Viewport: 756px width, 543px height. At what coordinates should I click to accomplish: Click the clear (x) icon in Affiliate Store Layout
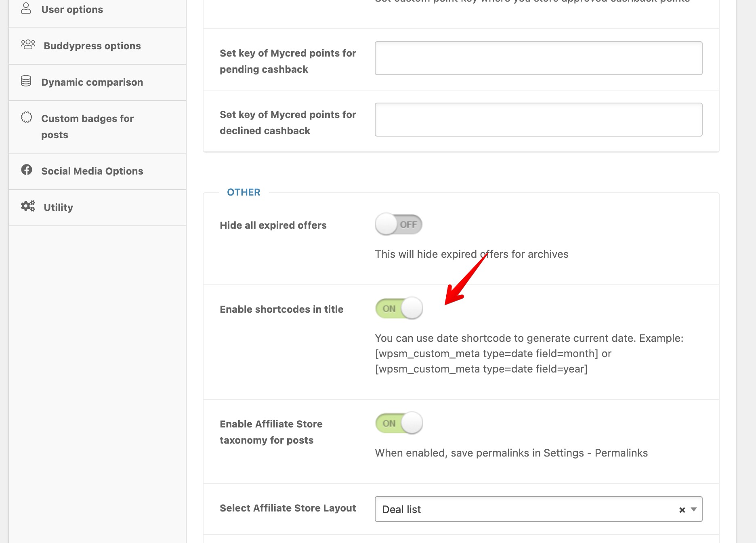pyautogui.click(x=682, y=509)
